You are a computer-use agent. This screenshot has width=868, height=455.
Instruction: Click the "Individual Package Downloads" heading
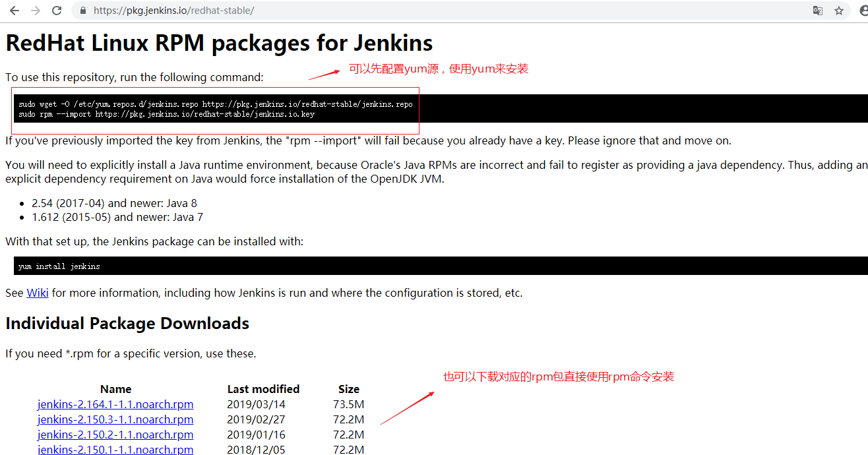click(x=127, y=324)
